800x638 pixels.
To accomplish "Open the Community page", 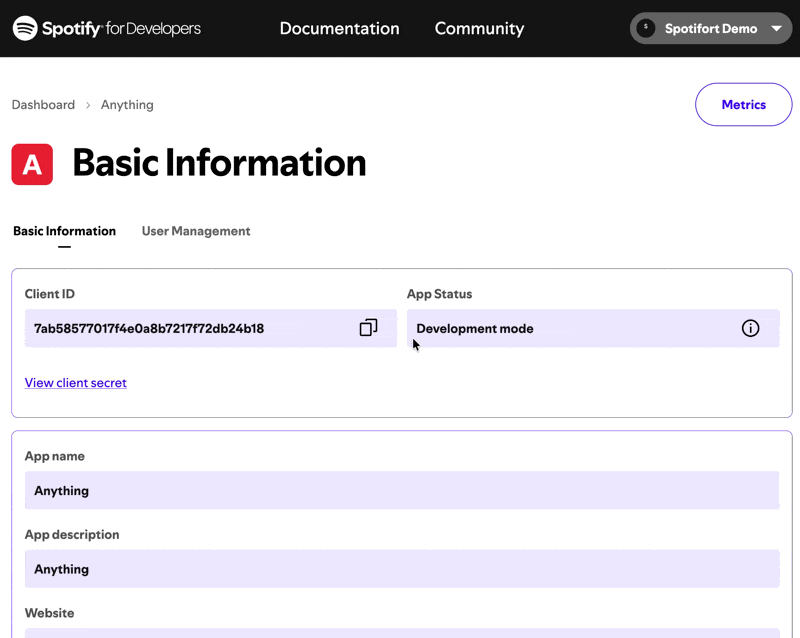I will pos(479,28).
